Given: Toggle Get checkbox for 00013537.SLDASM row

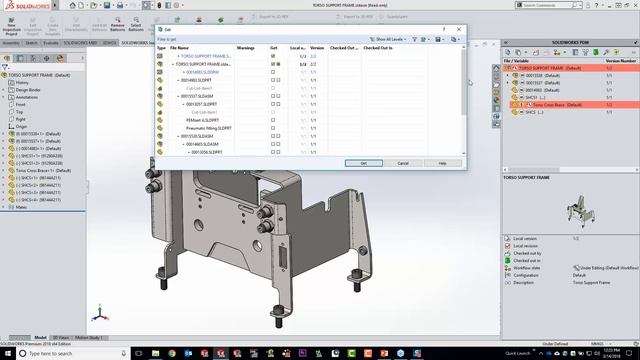Looking at the screenshot, I should [x=273, y=96].
